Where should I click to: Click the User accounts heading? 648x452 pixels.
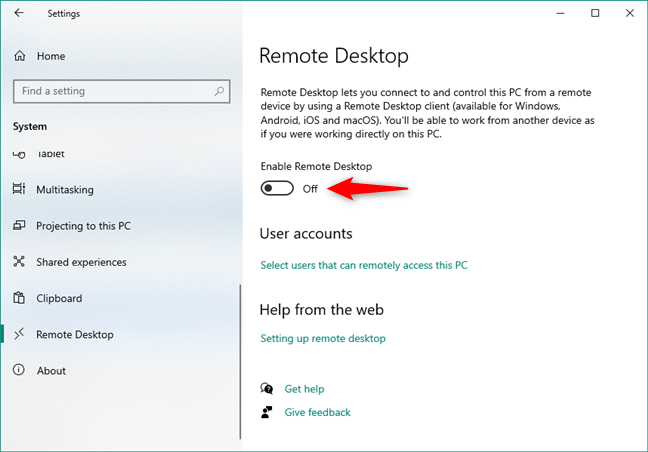point(306,234)
